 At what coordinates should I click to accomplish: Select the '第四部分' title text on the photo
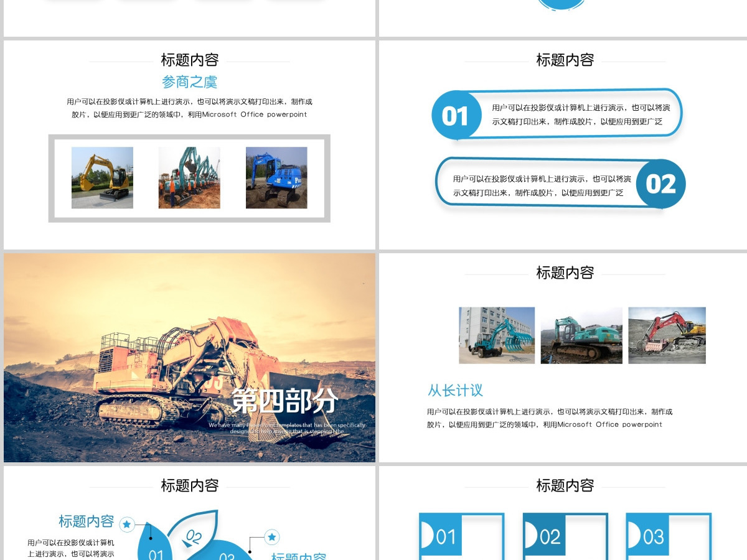tap(286, 401)
